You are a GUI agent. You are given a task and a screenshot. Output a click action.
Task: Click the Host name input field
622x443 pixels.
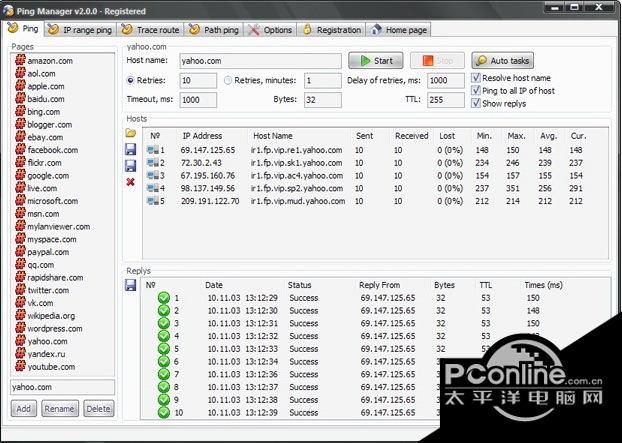[260, 61]
